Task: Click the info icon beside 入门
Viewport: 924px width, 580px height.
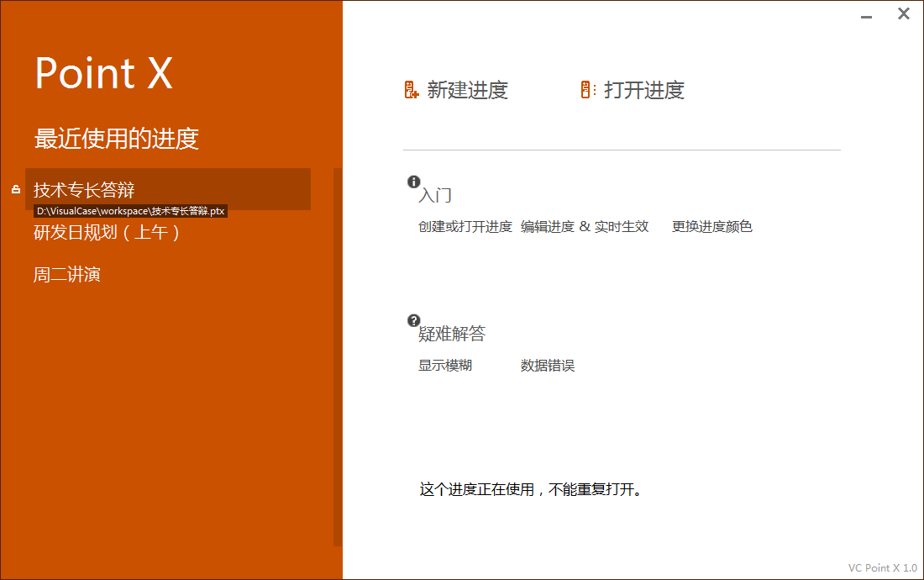Action: pyautogui.click(x=413, y=182)
